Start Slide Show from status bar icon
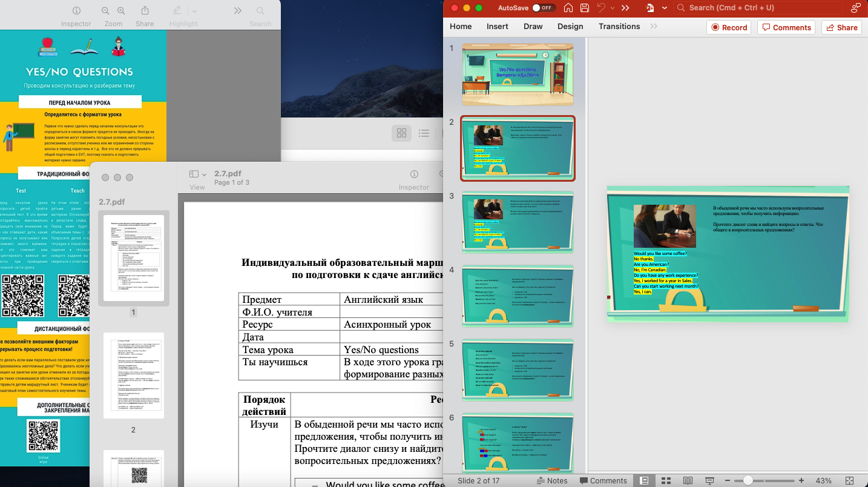Screen dimensions: 868x487 (709, 480)
